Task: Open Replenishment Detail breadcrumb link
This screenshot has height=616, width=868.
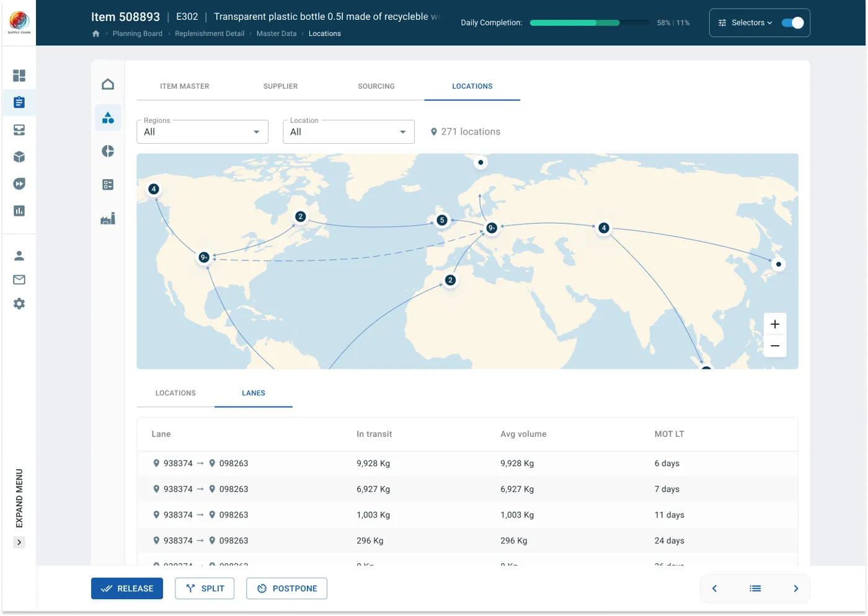Action: coord(210,33)
